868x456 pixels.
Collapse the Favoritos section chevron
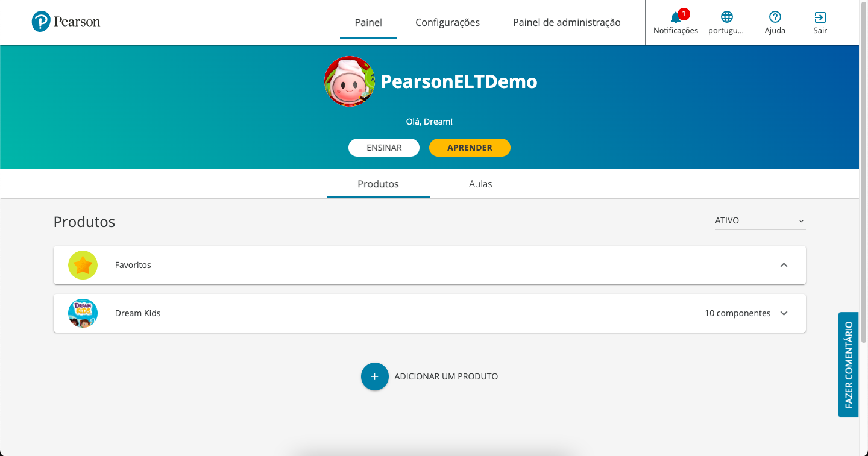tap(784, 265)
